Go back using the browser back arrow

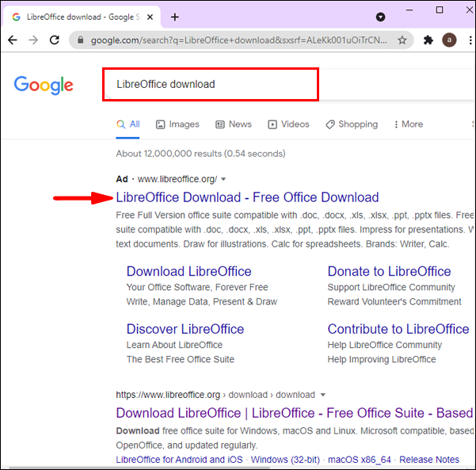pos(13,40)
